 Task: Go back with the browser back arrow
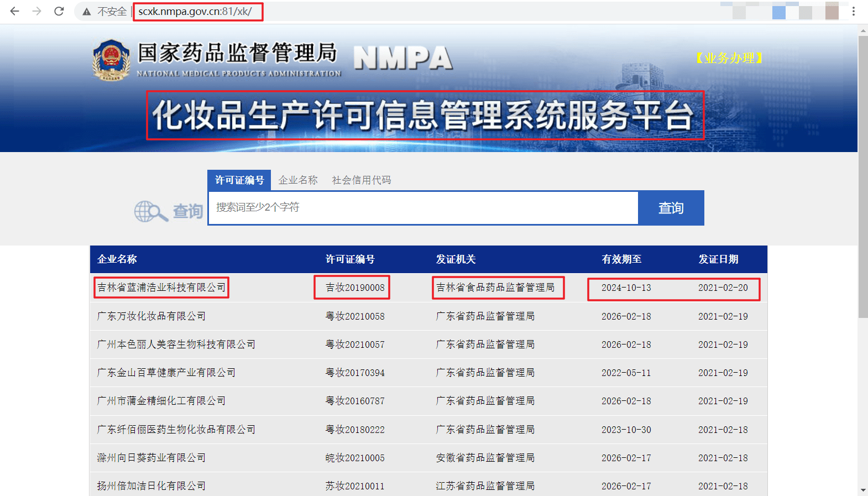15,11
